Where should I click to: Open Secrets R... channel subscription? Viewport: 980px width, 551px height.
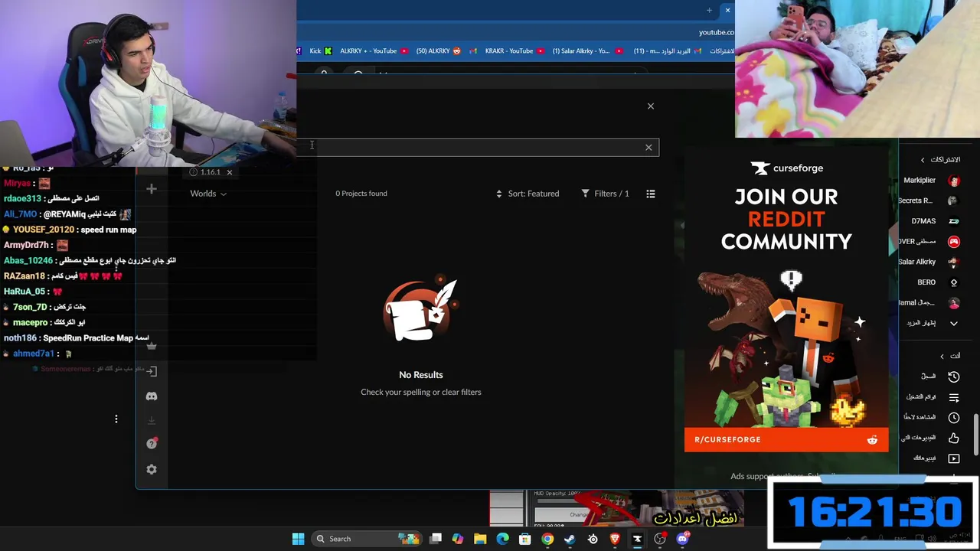pos(928,201)
